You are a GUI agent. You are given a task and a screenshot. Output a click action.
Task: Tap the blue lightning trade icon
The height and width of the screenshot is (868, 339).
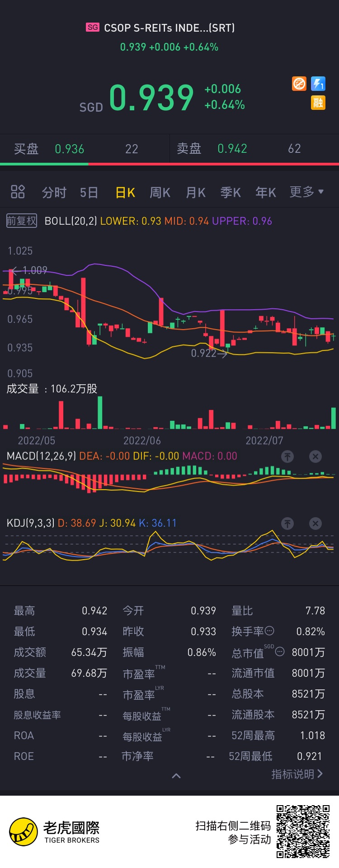pos(318,84)
